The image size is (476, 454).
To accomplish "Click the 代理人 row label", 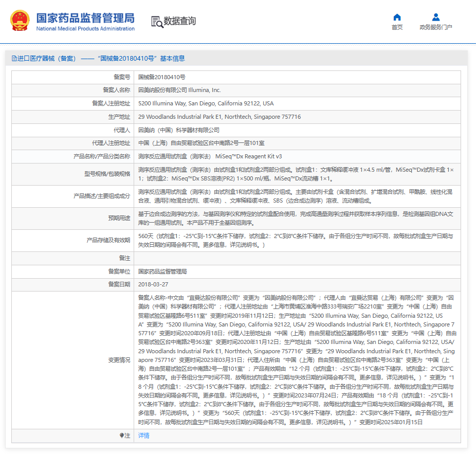I will (x=122, y=130).
